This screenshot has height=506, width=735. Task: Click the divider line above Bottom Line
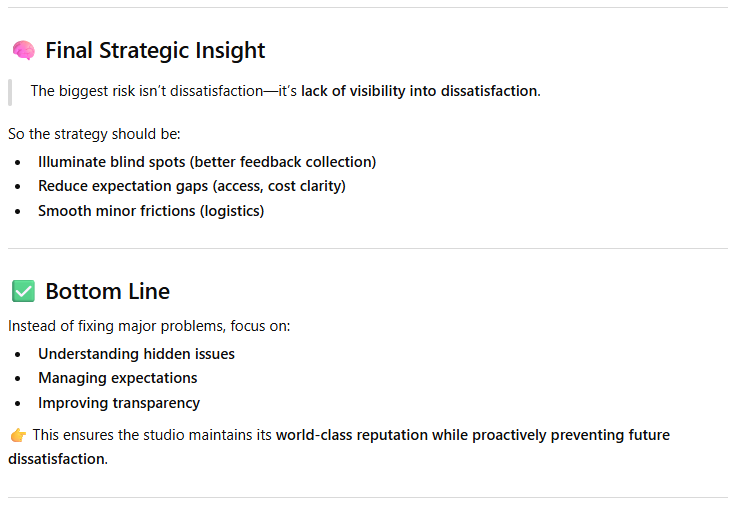tap(367, 248)
